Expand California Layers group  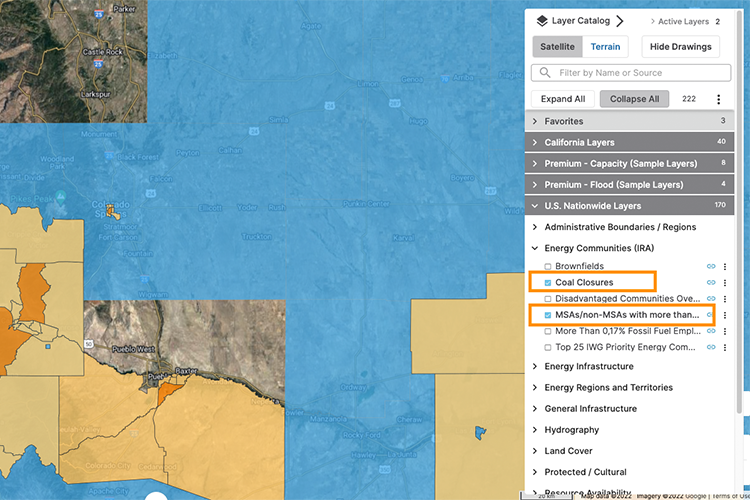click(629, 142)
